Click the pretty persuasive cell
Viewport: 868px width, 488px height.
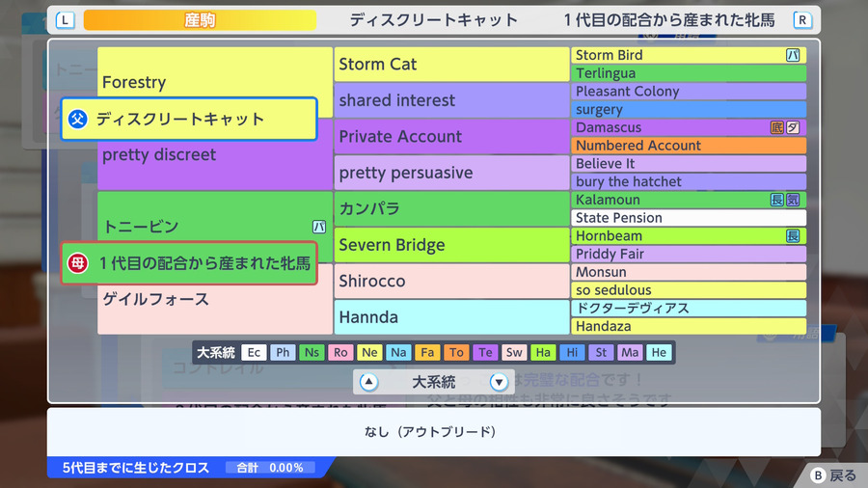click(x=451, y=173)
